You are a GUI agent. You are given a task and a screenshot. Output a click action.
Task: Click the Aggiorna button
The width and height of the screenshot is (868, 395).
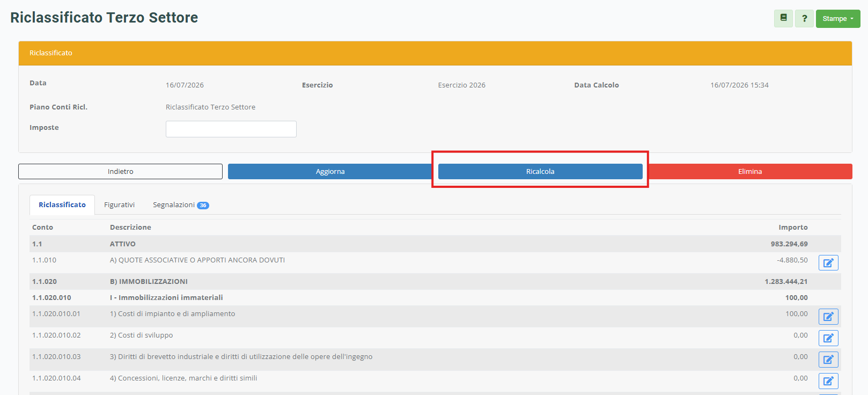[330, 171]
